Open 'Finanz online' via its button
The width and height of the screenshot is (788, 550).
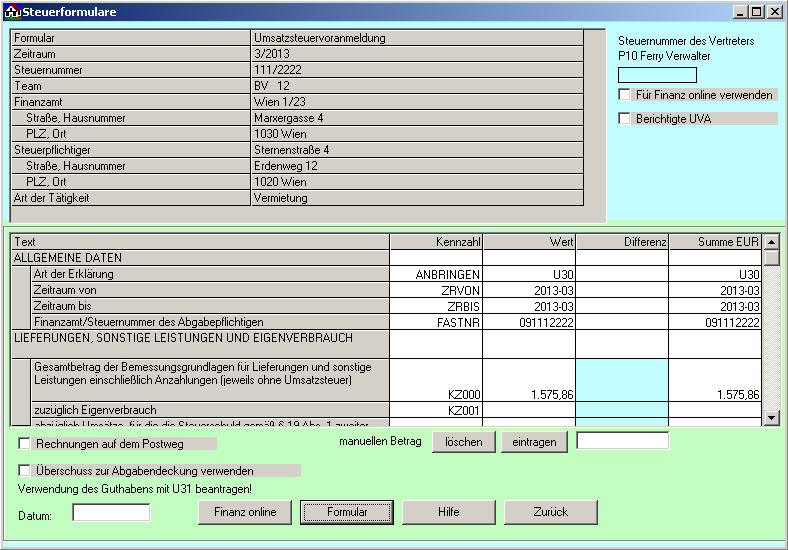pyautogui.click(x=245, y=512)
